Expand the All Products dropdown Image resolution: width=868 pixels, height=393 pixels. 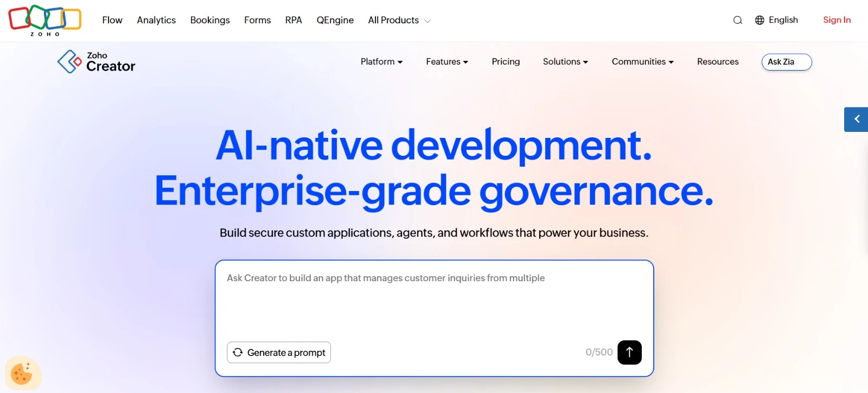(399, 20)
